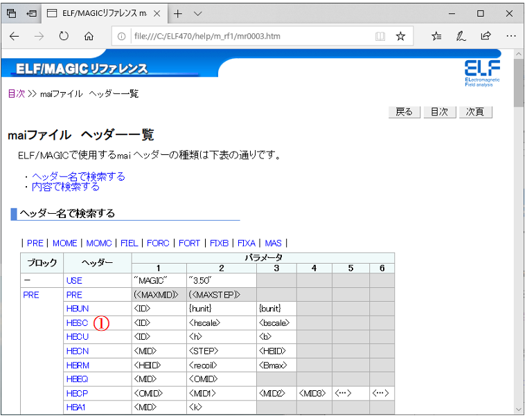
Task: Jump to MOMC in the index bar
Action: 99,243
